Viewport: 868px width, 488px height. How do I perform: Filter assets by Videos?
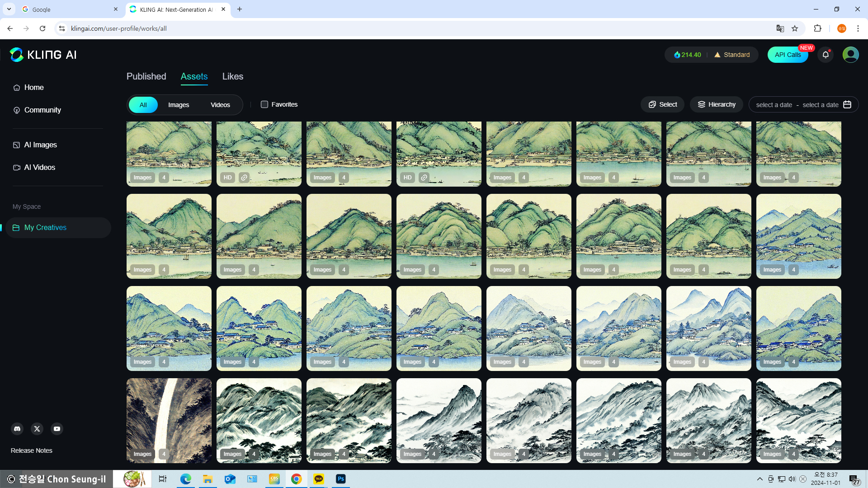pos(220,105)
